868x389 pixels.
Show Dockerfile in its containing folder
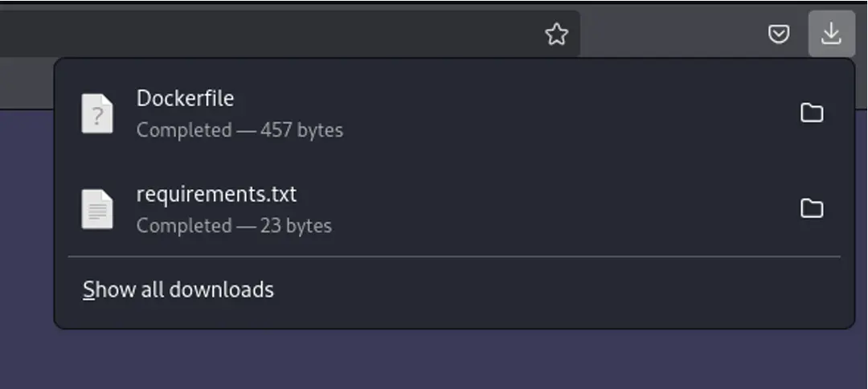tap(812, 113)
